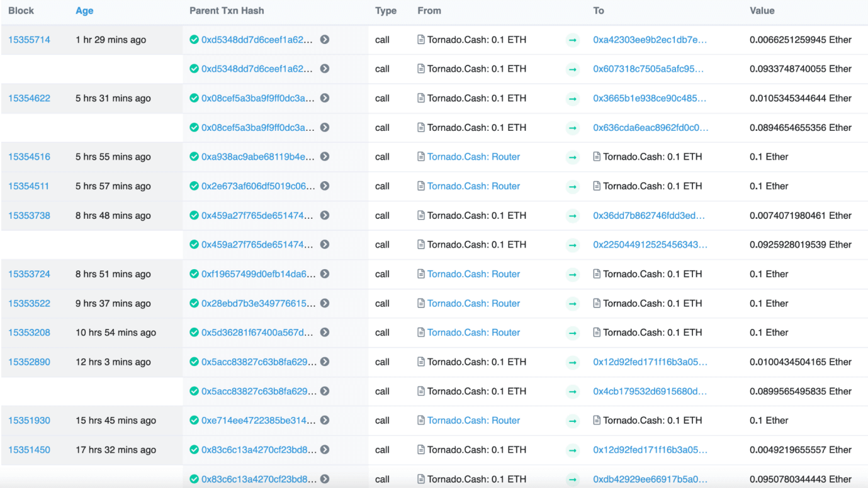Open recipient address 0x3665b1e938ce90c485…
Screen dimensions: 868x488
[x=650, y=98]
